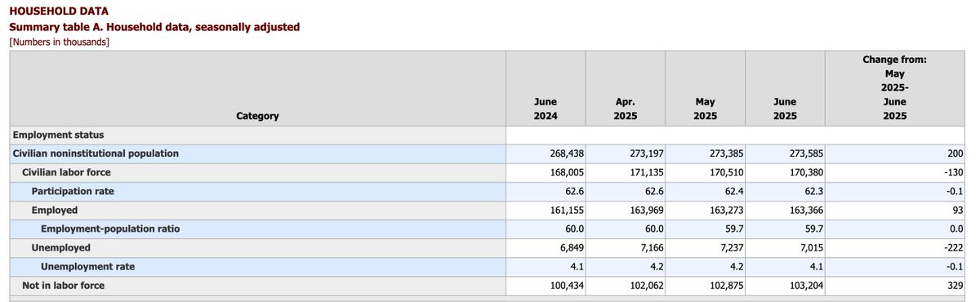Click the Participation rate row label

[73, 191]
